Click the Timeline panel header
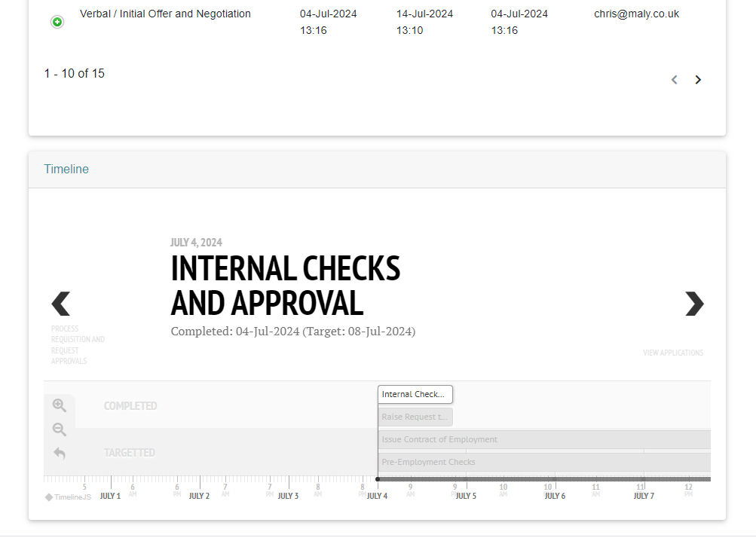 tap(66, 170)
